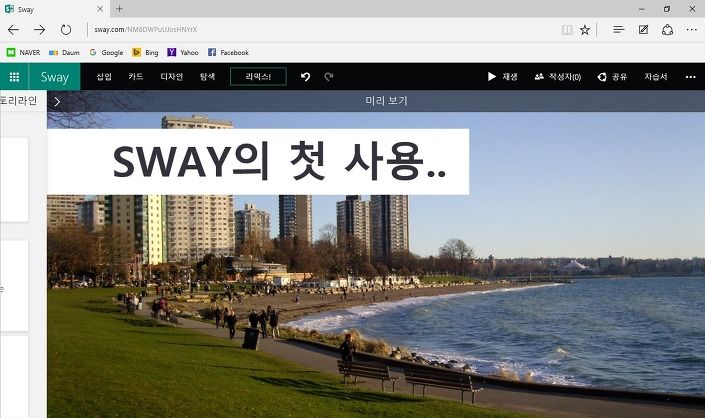Open the 삽입 (Insert) menu

click(x=104, y=77)
